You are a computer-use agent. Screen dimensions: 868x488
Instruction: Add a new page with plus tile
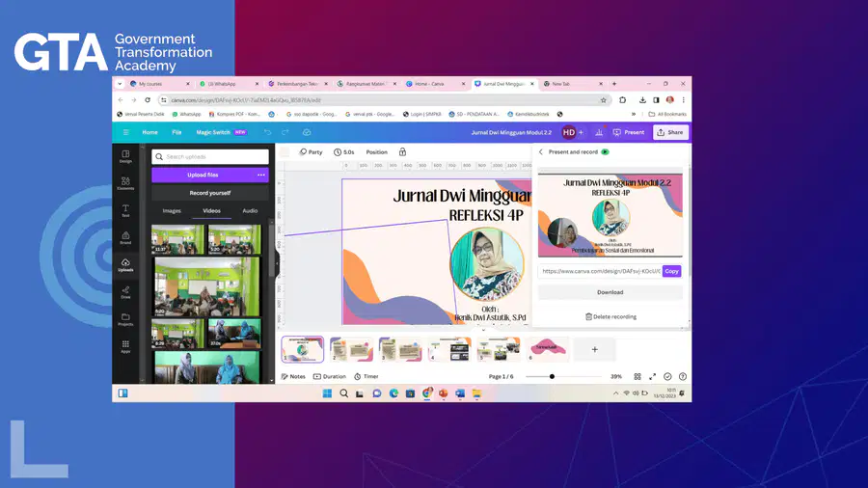(594, 350)
